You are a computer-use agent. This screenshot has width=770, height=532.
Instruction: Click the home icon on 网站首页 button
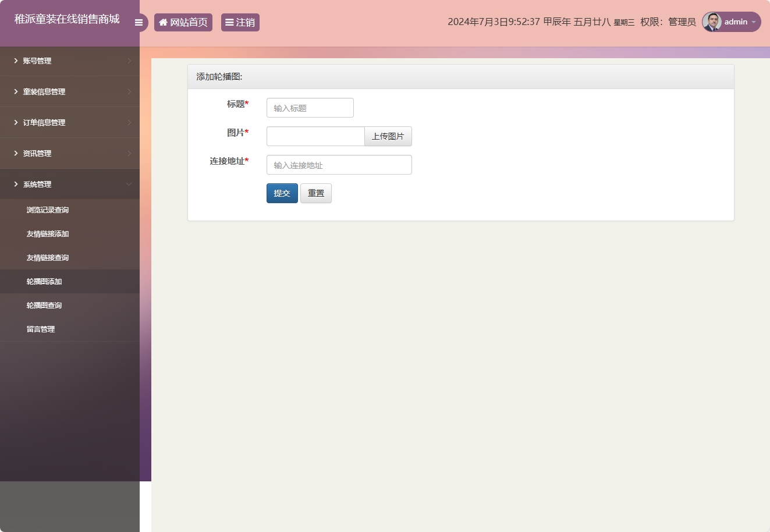pyautogui.click(x=163, y=22)
